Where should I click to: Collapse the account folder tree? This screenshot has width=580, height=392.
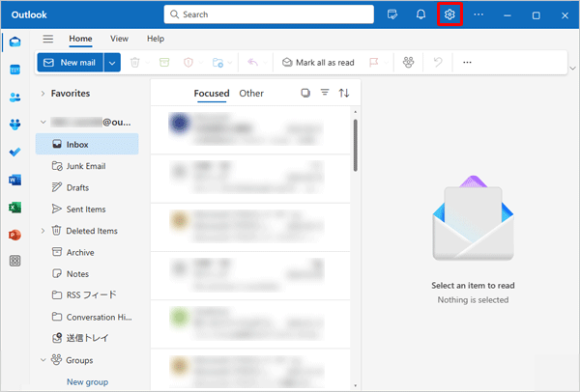coord(43,122)
